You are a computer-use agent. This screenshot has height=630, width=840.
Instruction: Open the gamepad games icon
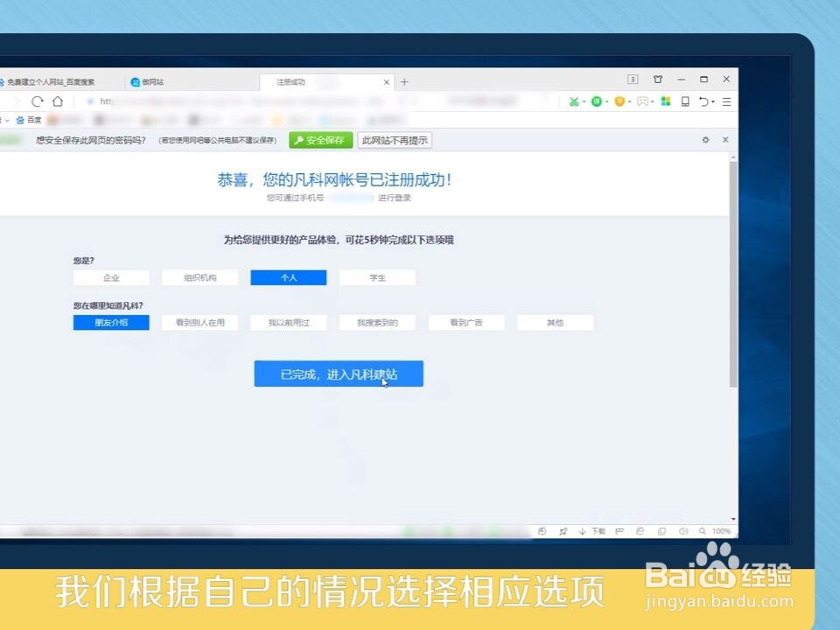point(642,101)
